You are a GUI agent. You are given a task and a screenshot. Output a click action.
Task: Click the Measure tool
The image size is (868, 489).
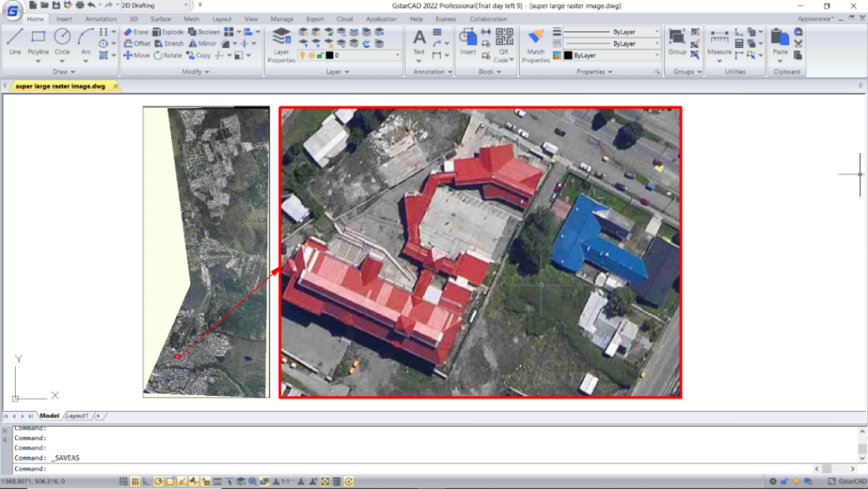[x=719, y=43]
